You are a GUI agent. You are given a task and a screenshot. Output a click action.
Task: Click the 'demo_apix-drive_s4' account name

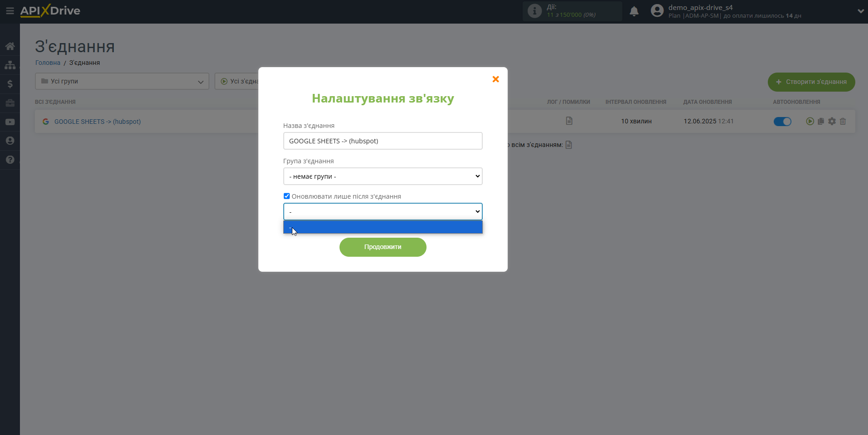click(x=700, y=7)
